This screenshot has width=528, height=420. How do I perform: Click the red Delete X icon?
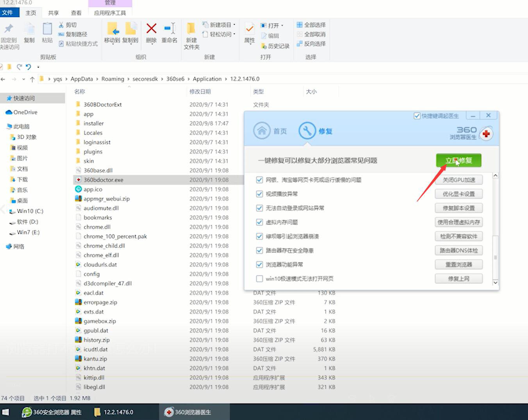tap(151, 28)
